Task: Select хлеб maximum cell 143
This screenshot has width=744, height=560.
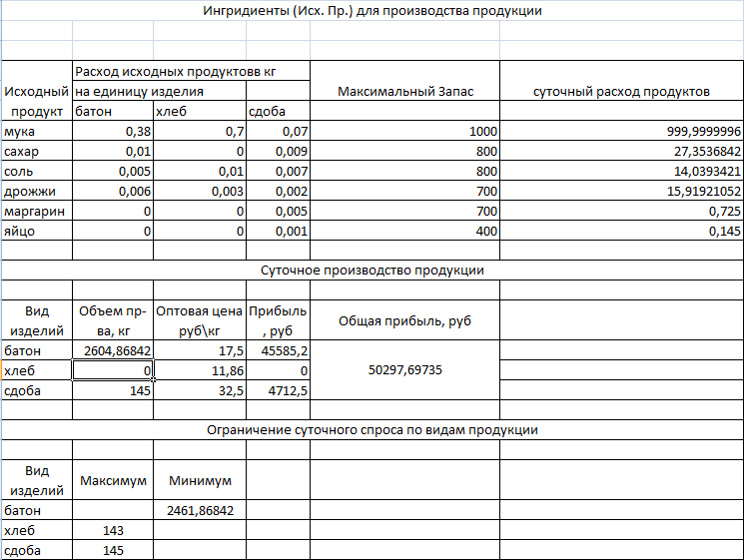Action: point(113,530)
